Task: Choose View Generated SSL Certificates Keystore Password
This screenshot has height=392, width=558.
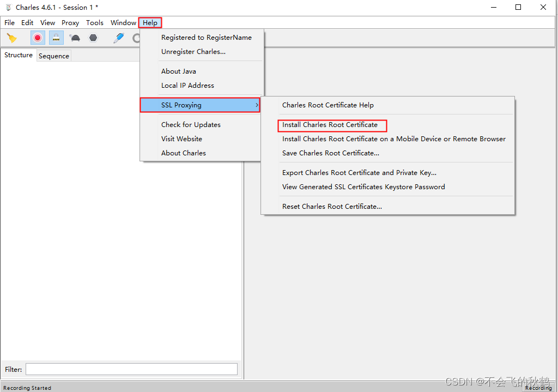Action: (x=388, y=187)
